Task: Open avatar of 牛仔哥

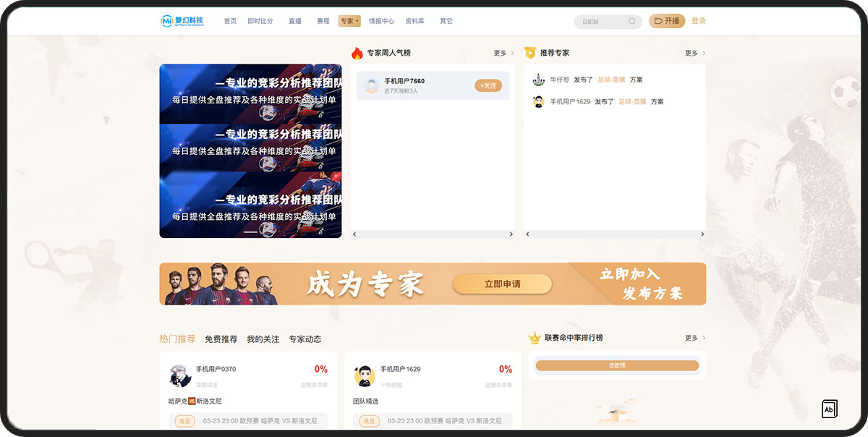Action: (x=538, y=80)
